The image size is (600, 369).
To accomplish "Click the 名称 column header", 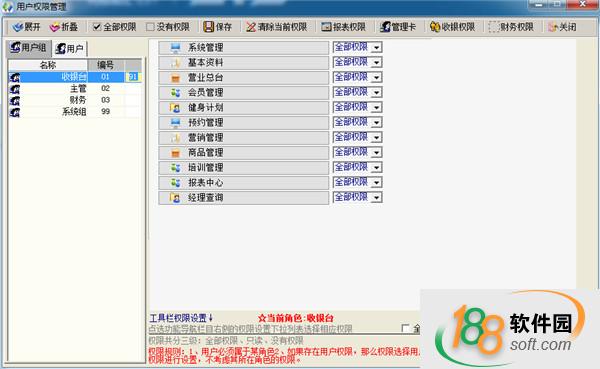I will coord(48,65).
